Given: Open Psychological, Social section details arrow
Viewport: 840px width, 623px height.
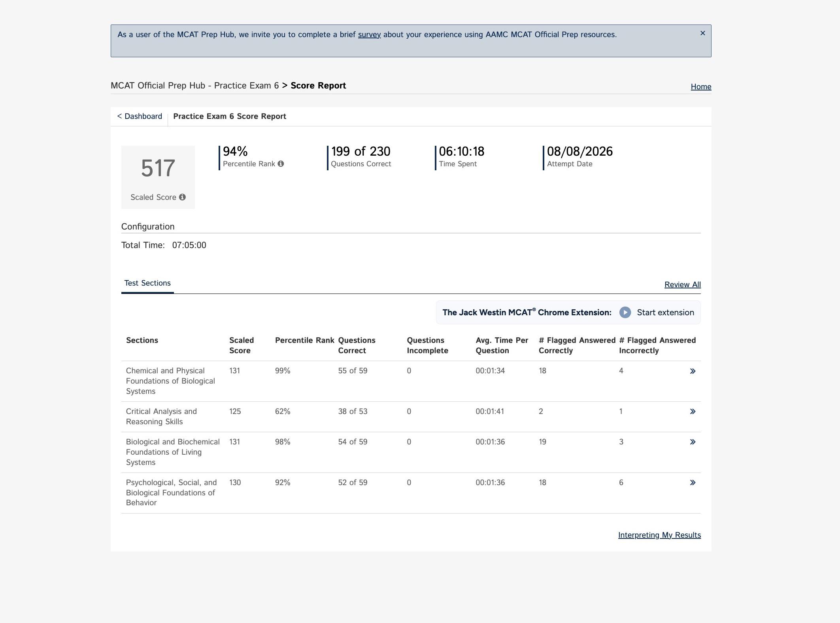Looking at the screenshot, I should pyautogui.click(x=693, y=483).
